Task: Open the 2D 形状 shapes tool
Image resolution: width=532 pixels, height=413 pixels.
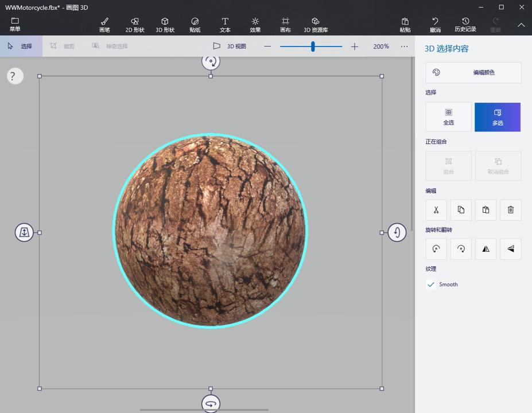Action: (x=134, y=24)
